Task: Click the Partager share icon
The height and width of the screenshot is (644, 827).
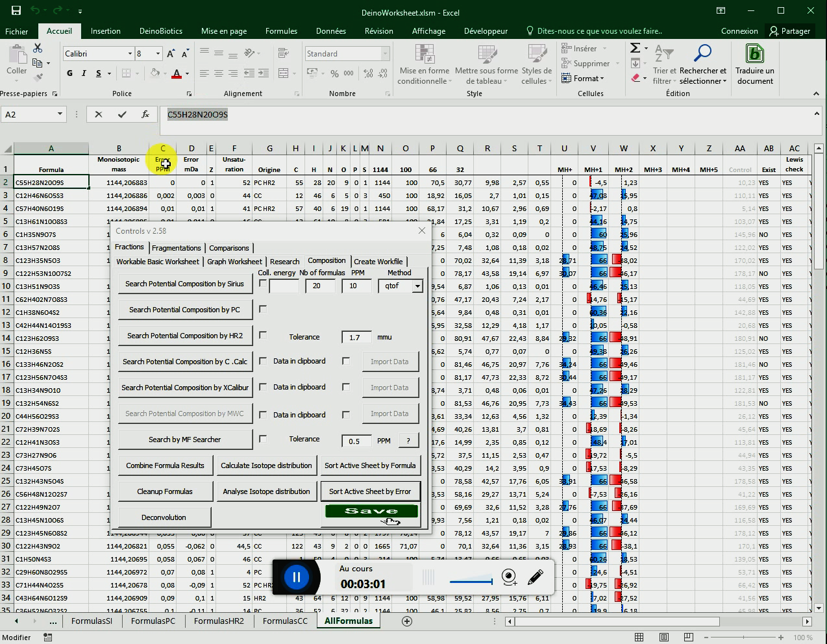Action: coord(790,31)
